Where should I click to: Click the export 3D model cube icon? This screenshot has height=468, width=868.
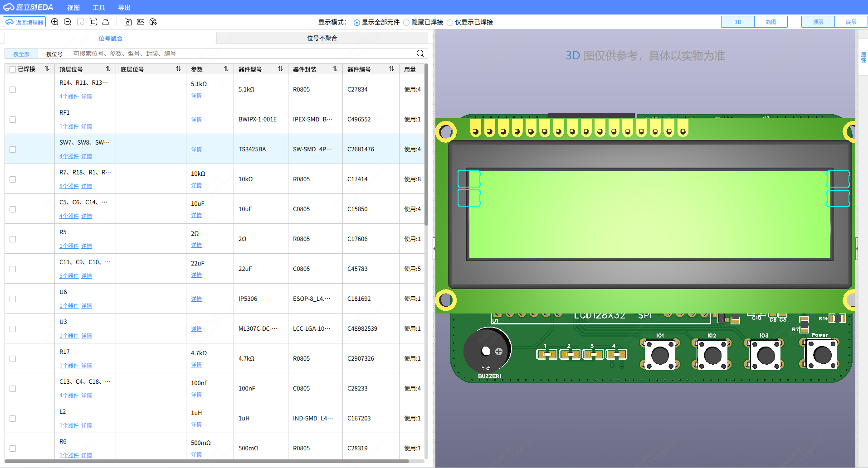[x=153, y=22]
